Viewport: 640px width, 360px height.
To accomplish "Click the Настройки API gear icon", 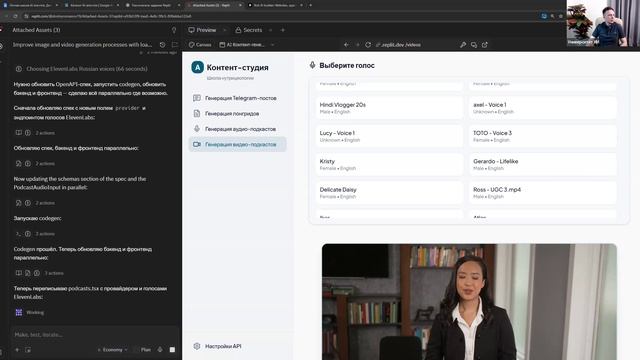I will (197, 346).
